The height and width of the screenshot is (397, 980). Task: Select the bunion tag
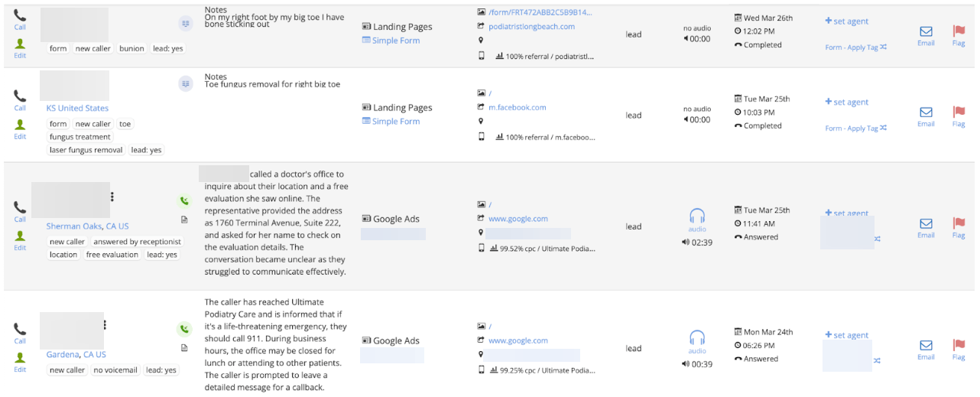coord(131,48)
